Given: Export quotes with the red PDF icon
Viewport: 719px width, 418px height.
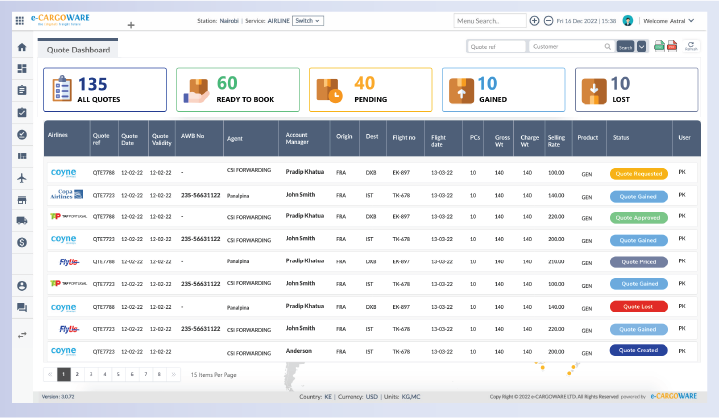Looking at the screenshot, I should pyautogui.click(x=672, y=46).
